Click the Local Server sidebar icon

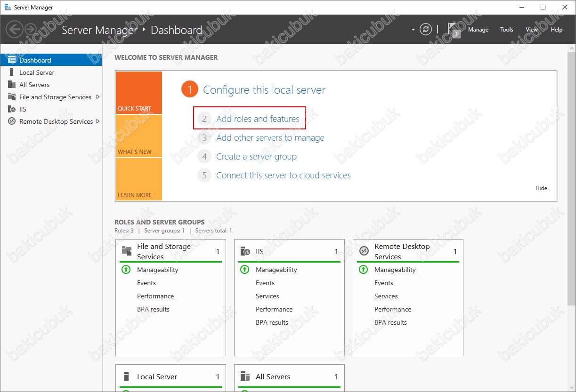coord(12,72)
